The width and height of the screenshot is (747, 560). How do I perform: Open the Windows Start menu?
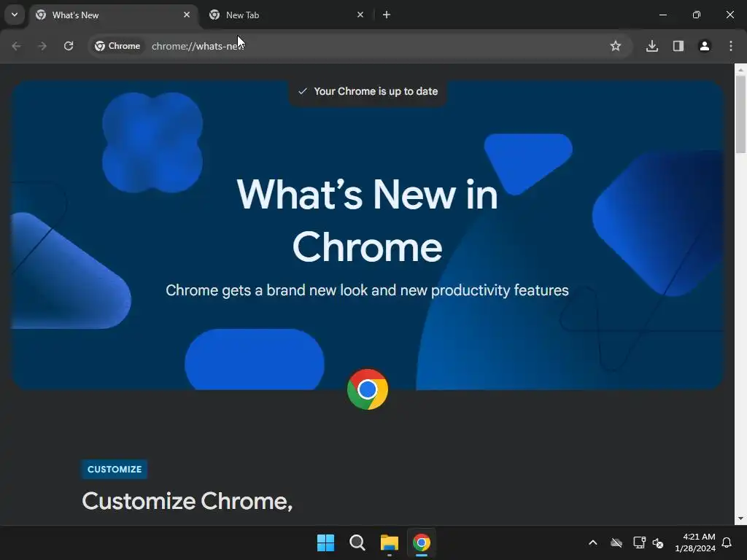[x=326, y=542]
